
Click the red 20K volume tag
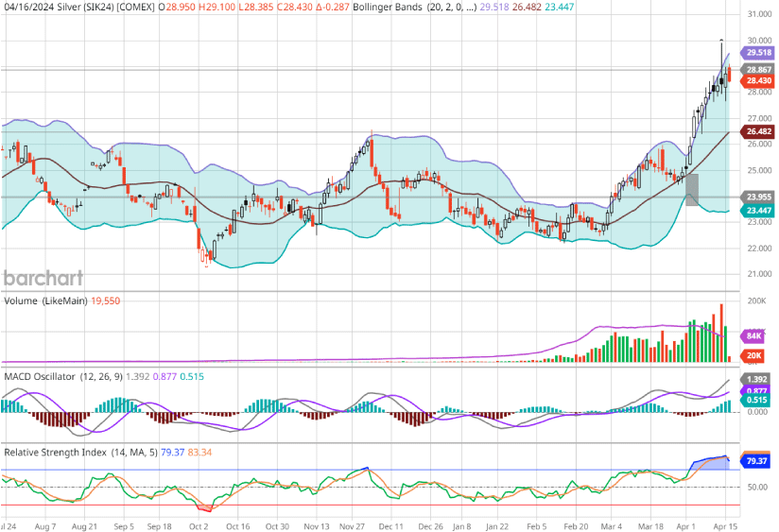(x=755, y=354)
